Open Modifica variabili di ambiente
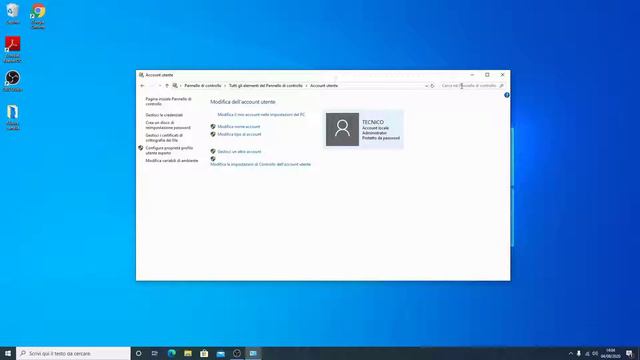The width and height of the screenshot is (640, 360). point(172,161)
